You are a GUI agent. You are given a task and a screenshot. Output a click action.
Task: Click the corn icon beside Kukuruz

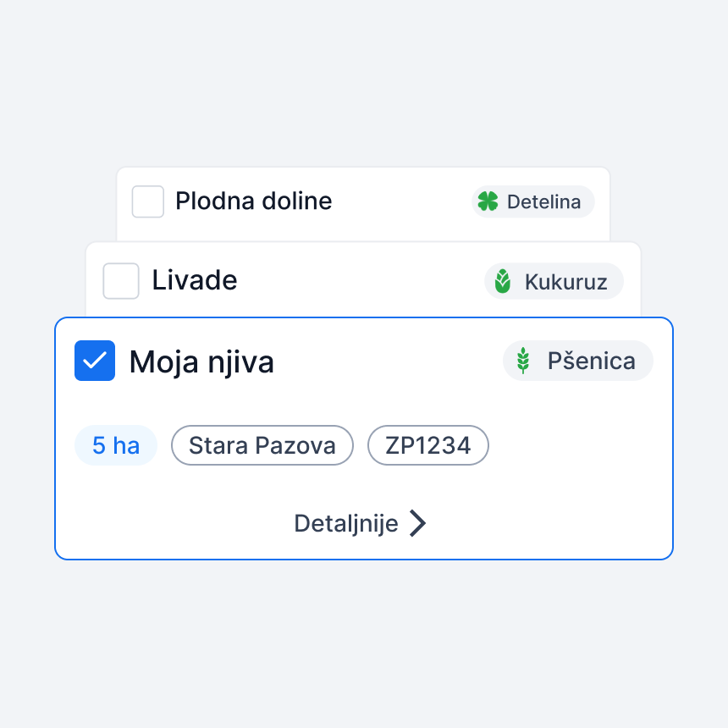point(502,281)
